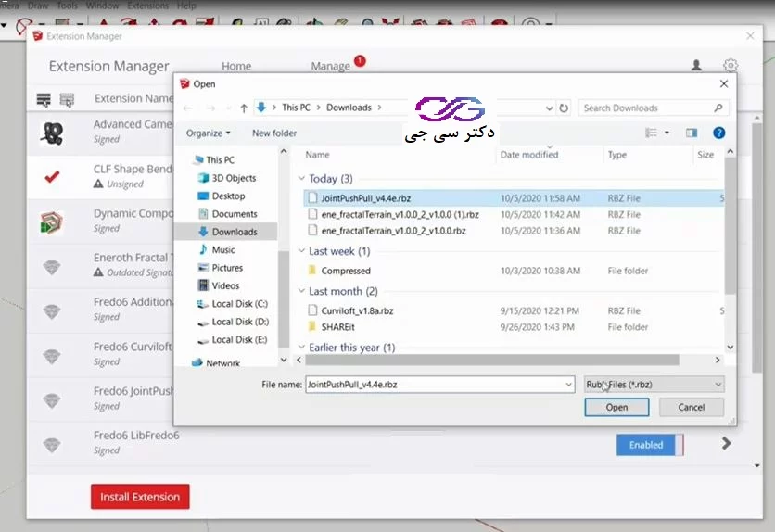Image resolution: width=775 pixels, height=532 pixels.
Task: Click the second list filter icon beside Extension Name
Action: click(67, 100)
